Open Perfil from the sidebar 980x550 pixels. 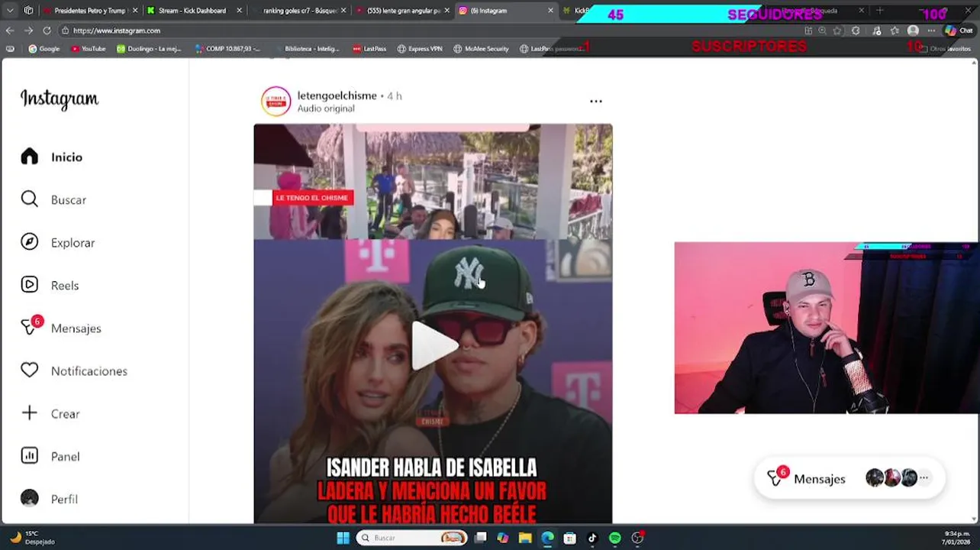tap(50, 499)
